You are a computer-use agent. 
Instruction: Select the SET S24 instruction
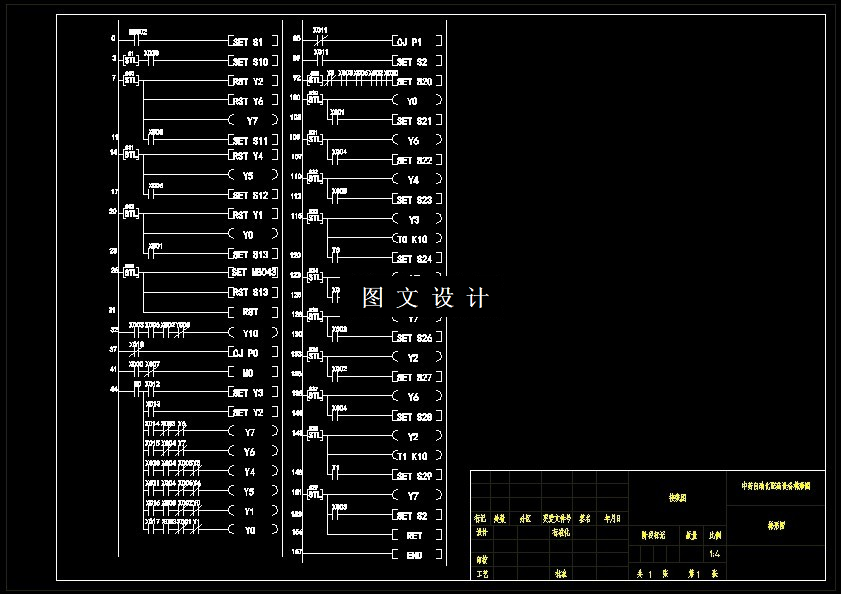[417, 259]
